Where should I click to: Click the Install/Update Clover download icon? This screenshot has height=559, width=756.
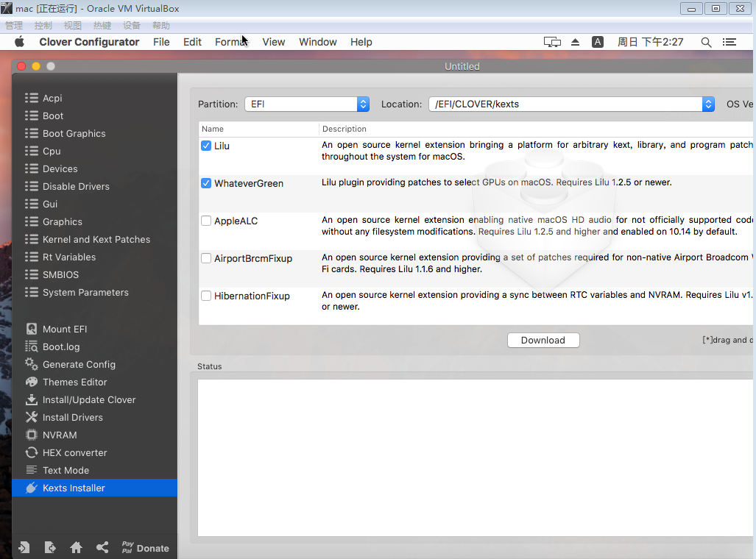32,399
